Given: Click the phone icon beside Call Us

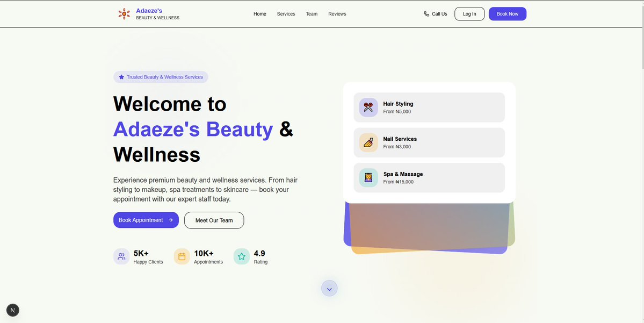Looking at the screenshot, I should (x=426, y=14).
